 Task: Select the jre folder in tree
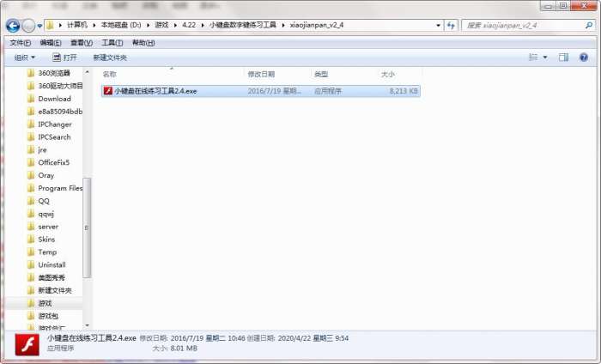click(42, 150)
